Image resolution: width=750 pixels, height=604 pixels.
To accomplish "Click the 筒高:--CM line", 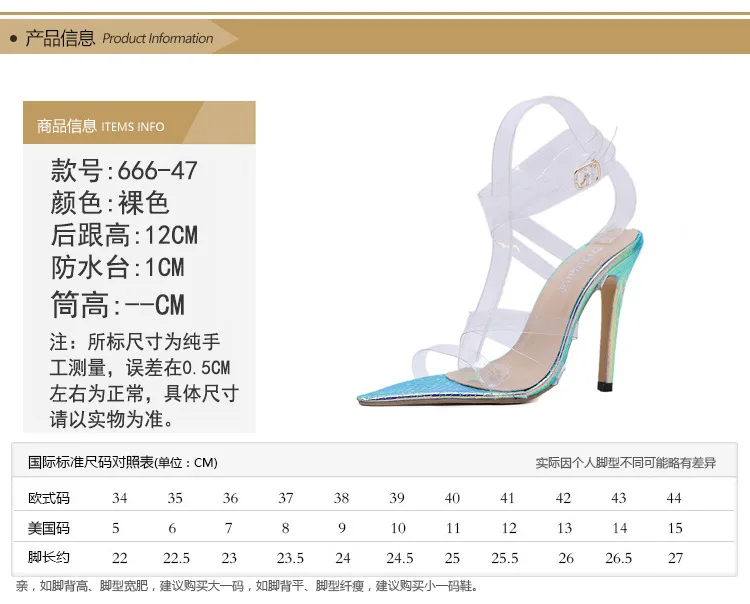I will 118,304.
